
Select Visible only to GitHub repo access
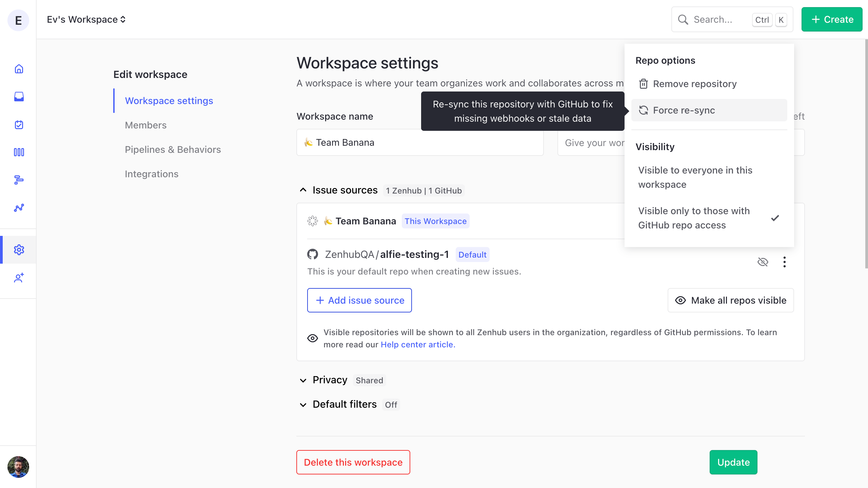709,218
